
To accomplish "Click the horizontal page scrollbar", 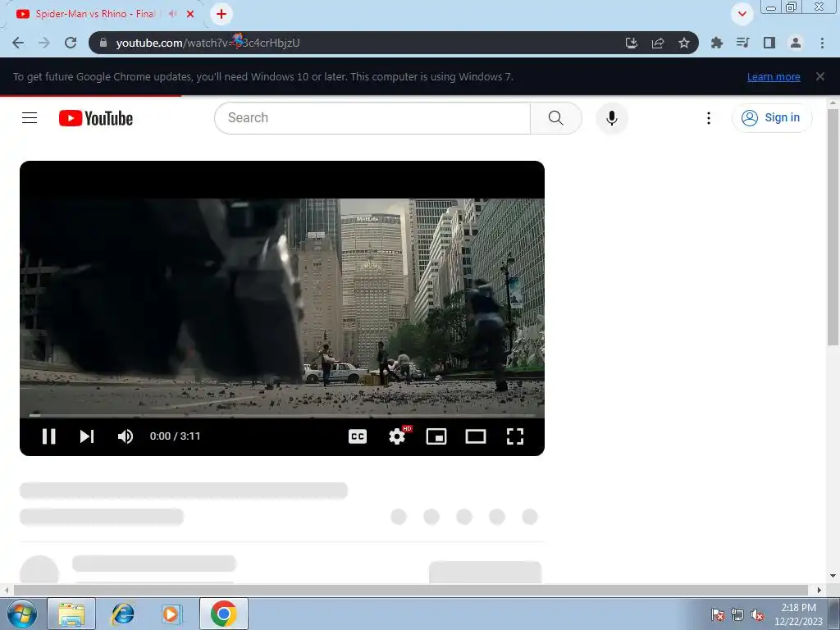I will tap(410, 590).
